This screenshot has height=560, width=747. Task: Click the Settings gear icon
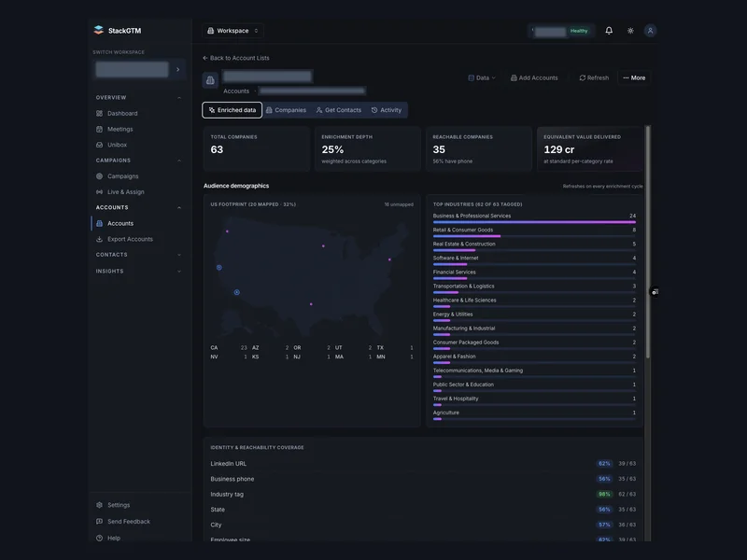[100, 505]
